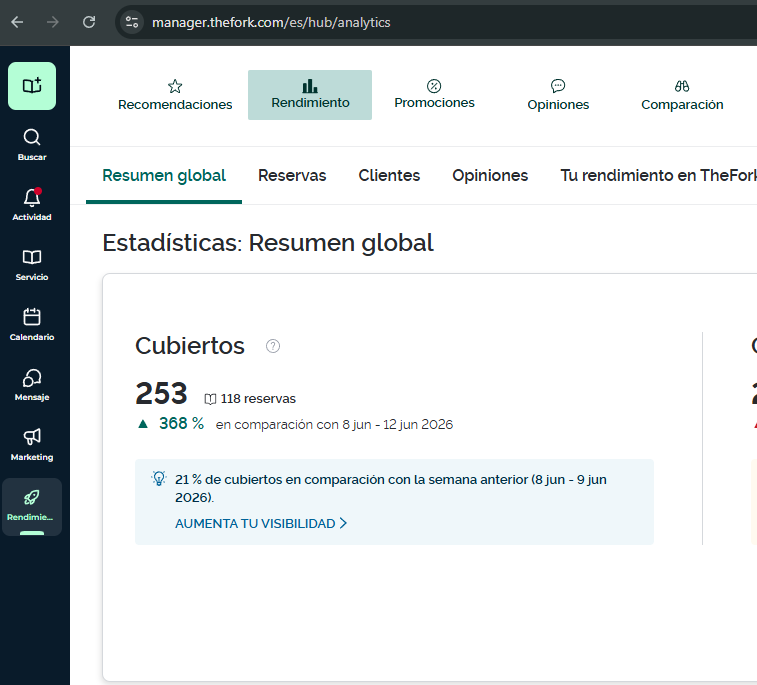
Task: Click the 118 reservas text
Action: point(258,399)
